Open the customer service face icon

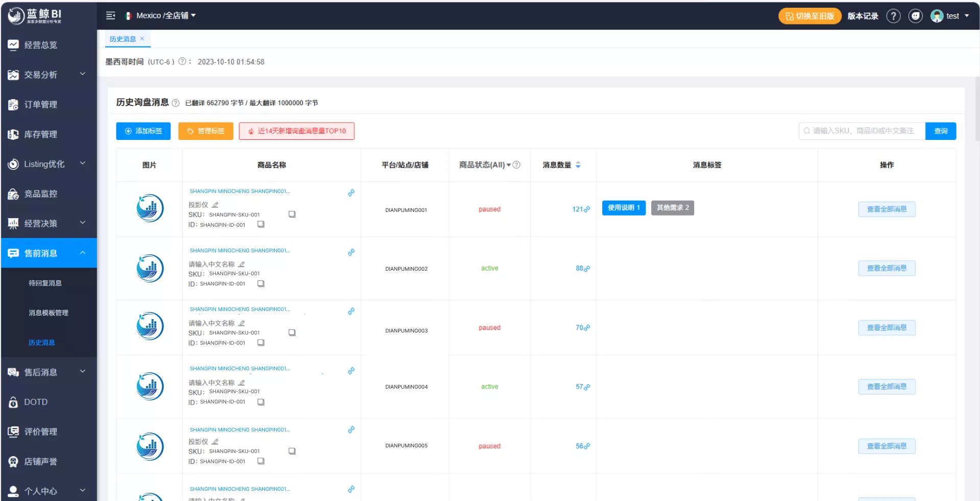916,16
